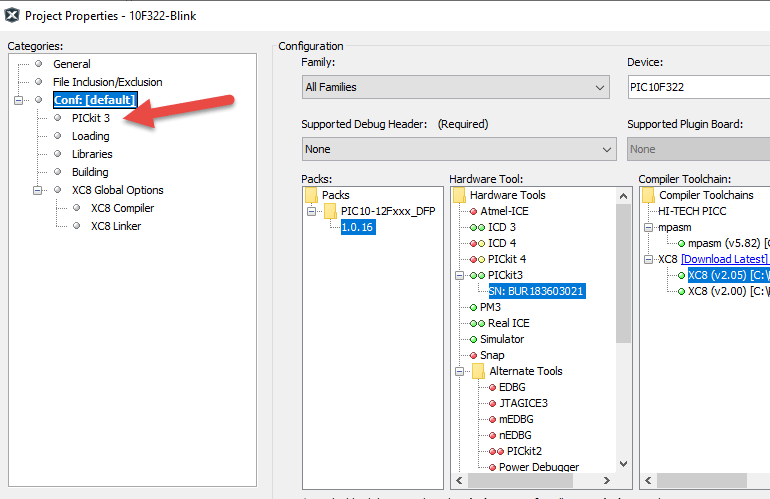Select EDBG alternate tool

click(x=512, y=387)
